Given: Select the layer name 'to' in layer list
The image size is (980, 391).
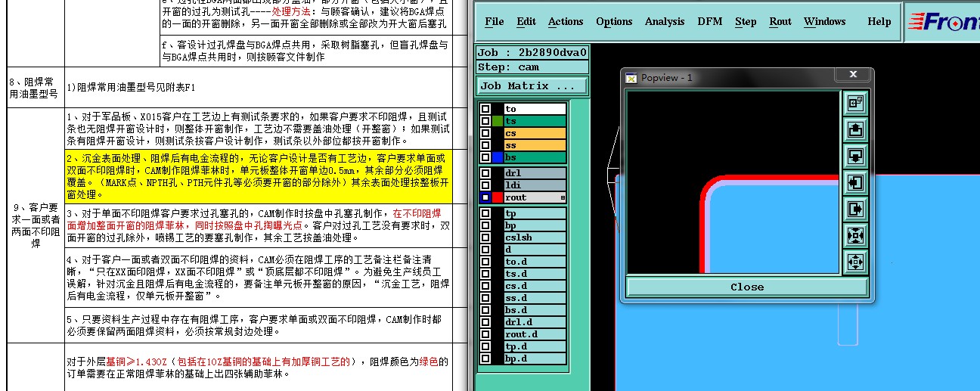Looking at the screenshot, I should pos(535,109).
